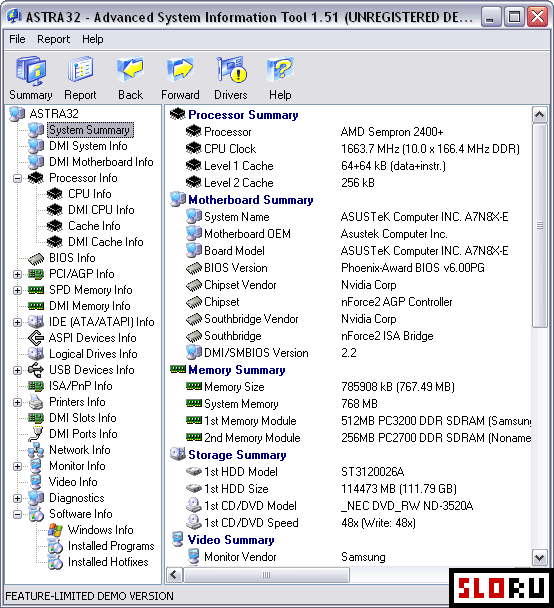Click the Network Info computers icon

click(36, 450)
